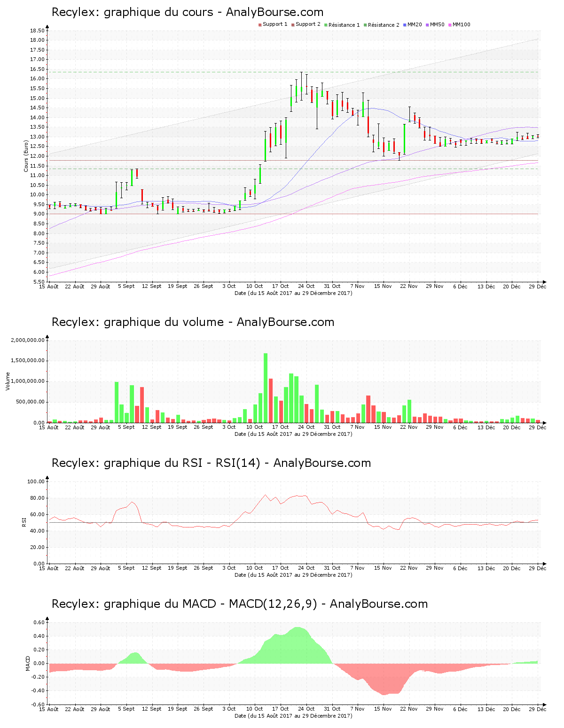Screen dimensions: 564x728
Task: Click the date range caption under the RSI chart
Action: pyautogui.click(x=293, y=575)
